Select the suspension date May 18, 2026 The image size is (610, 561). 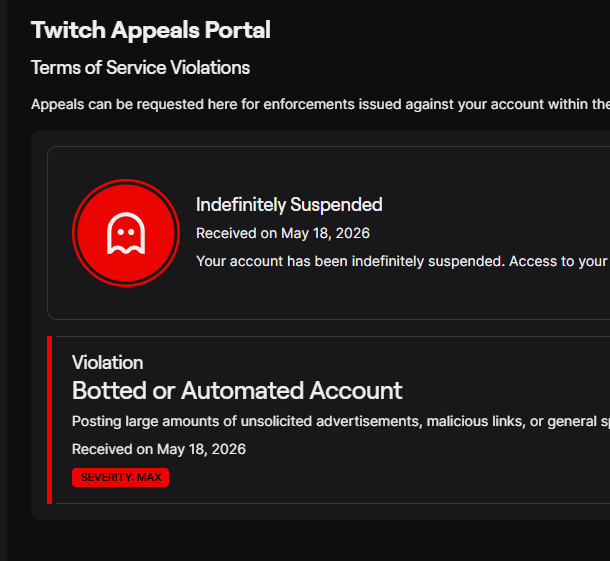point(325,233)
